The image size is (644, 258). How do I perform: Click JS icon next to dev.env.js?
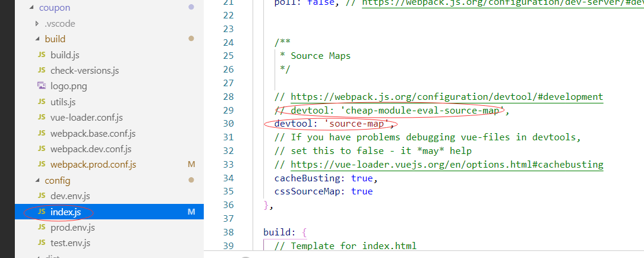coord(42,196)
